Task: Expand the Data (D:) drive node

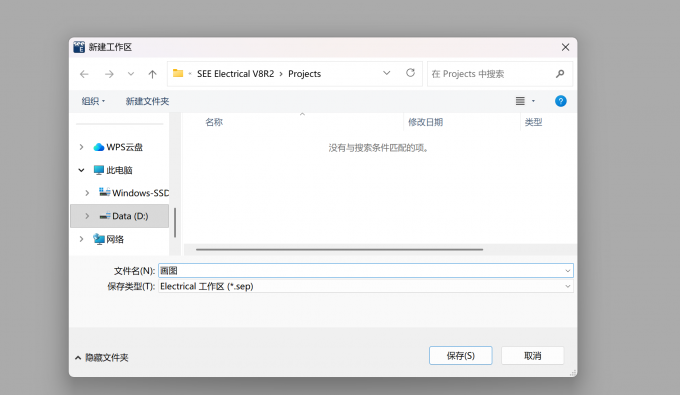Action: click(x=87, y=216)
